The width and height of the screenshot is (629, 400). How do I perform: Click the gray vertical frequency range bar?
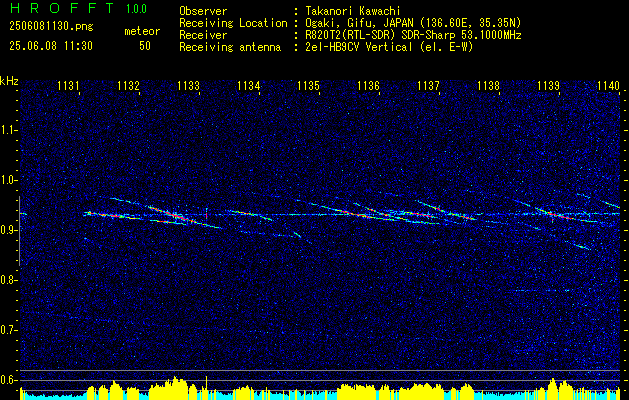click(x=19, y=231)
